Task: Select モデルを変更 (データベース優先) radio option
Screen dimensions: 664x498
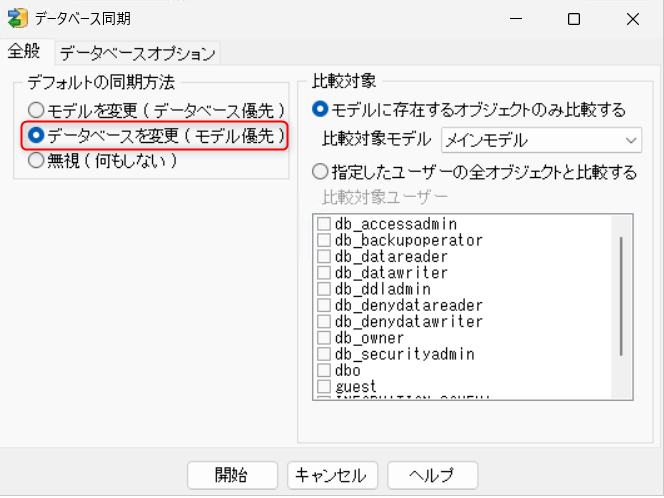Action: click(x=37, y=109)
